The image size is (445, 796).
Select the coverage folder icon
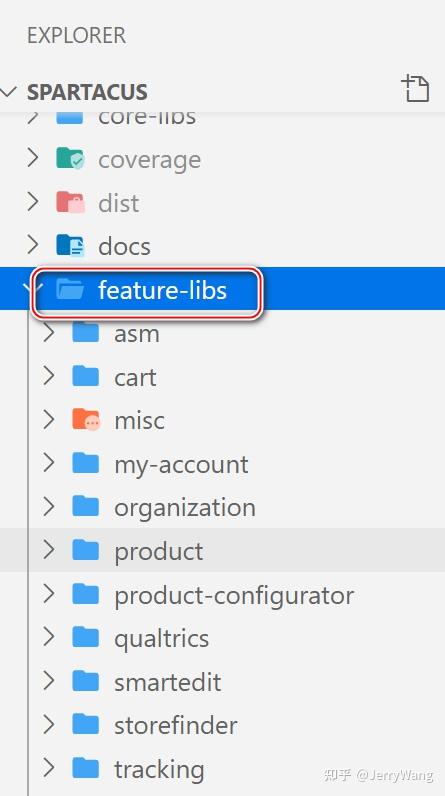[70, 158]
